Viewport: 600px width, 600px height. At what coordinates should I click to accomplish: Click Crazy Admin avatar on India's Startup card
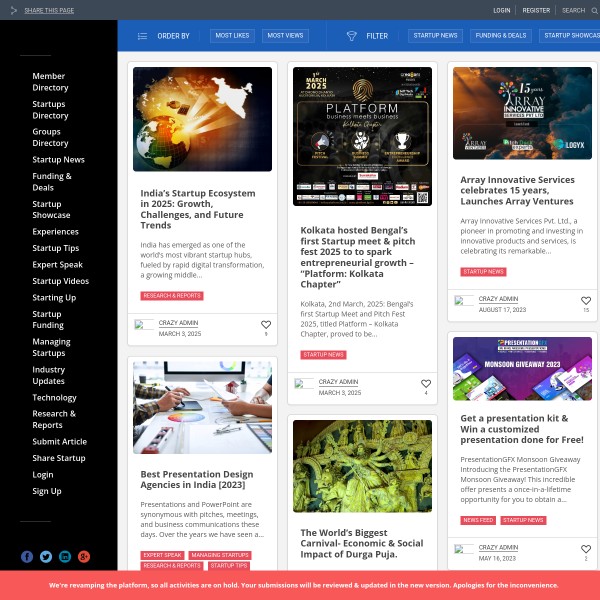[x=144, y=324]
